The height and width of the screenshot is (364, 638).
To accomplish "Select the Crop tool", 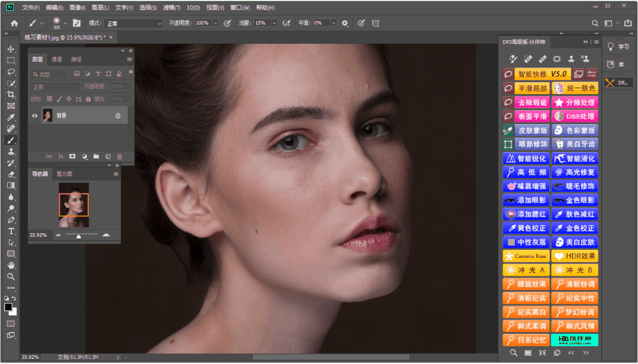I will (x=11, y=95).
